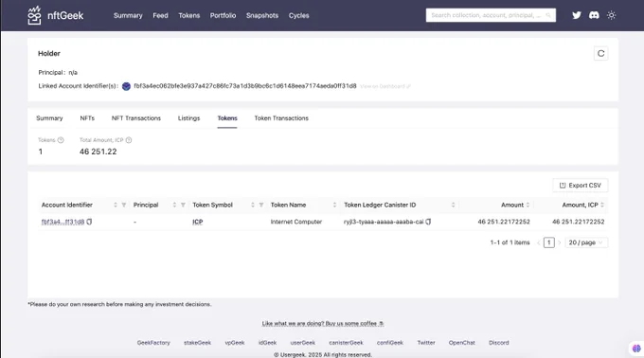
Task: Open the 20 / page dropdown
Action: [x=586, y=242]
